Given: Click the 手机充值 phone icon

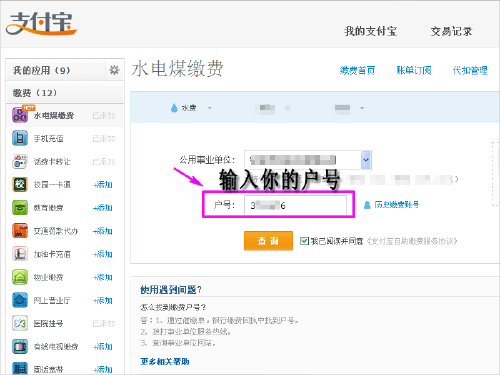Looking at the screenshot, I should coord(20,138).
